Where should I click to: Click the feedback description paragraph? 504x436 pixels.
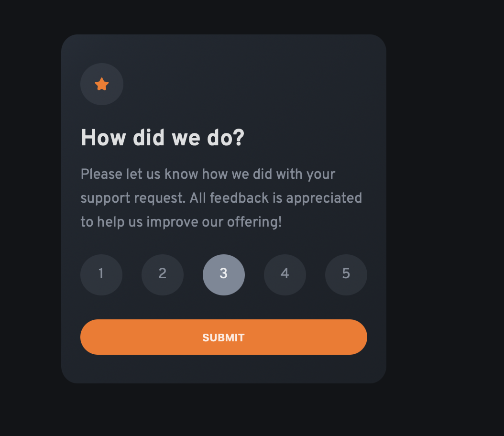pos(221,197)
